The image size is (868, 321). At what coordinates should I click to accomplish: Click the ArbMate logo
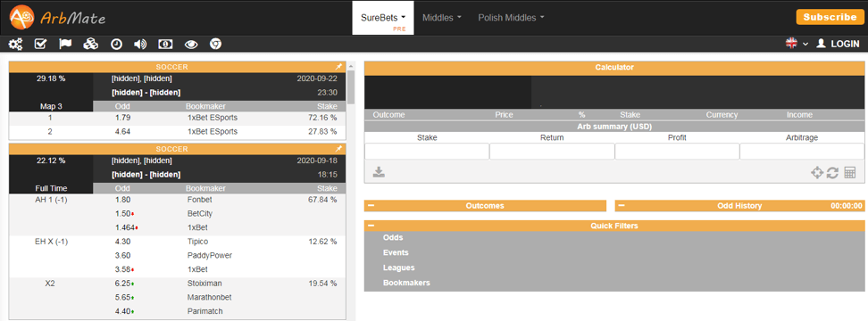(x=57, y=18)
